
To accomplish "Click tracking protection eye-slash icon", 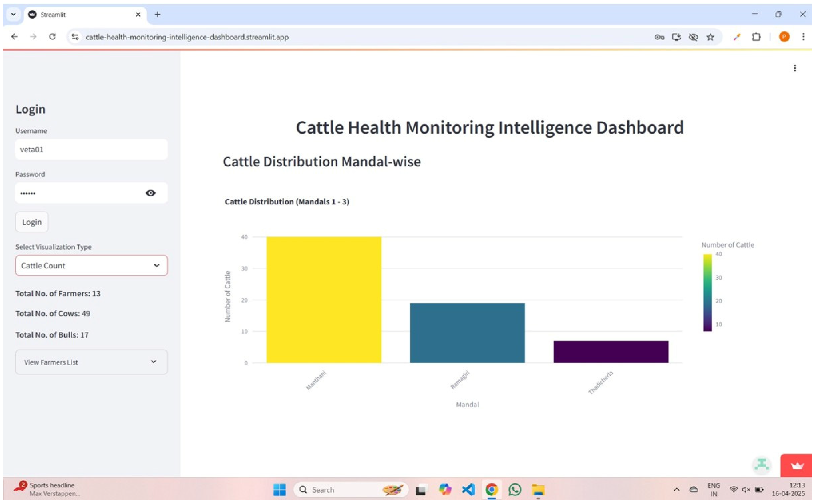I will tap(693, 37).
